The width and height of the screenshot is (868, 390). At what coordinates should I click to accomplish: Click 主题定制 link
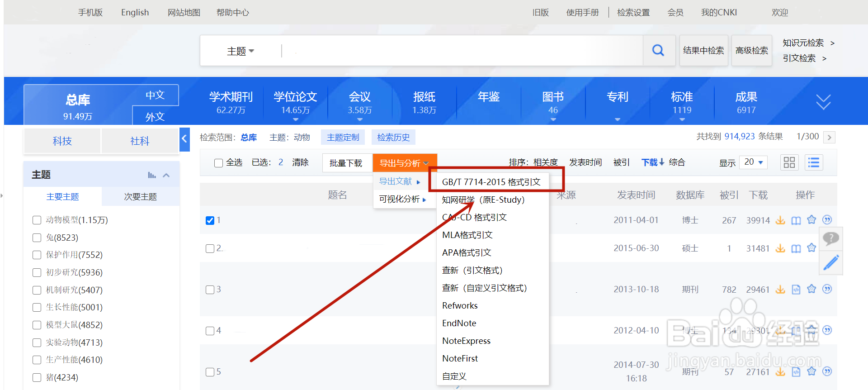click(x=343, y=137)
